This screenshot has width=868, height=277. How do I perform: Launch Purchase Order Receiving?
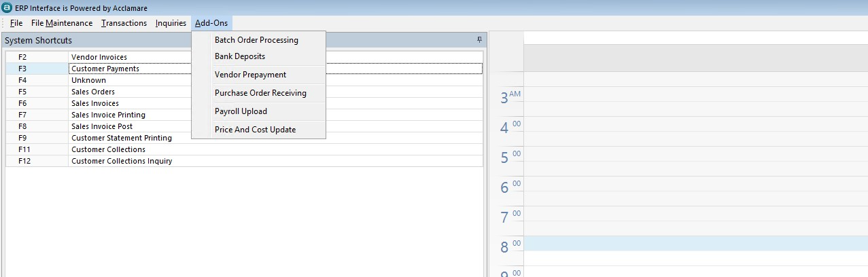(260, 93)
